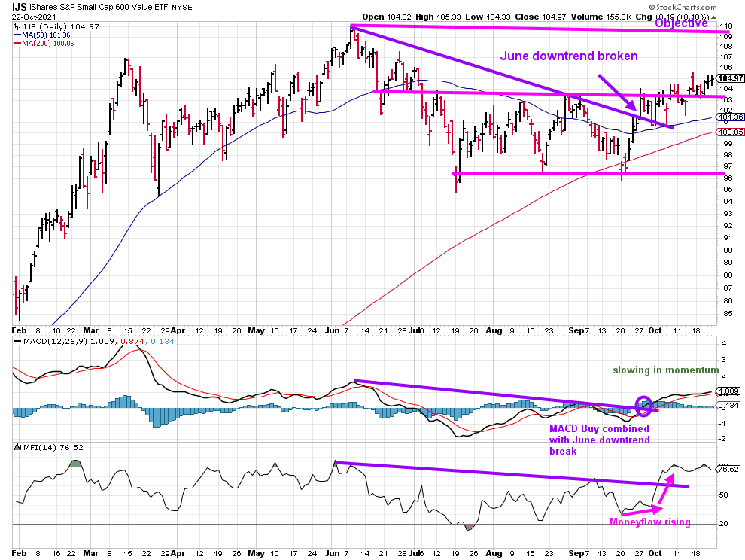The width and height of the screenshot is (745, 560).
Task: Click the IJS ticker symbol in the header
Action: [20, 7]
